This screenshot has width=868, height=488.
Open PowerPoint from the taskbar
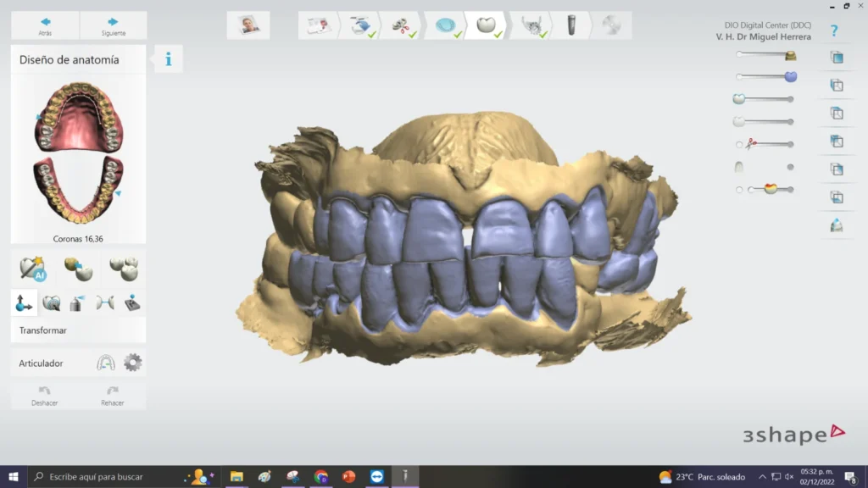(348, 476)
